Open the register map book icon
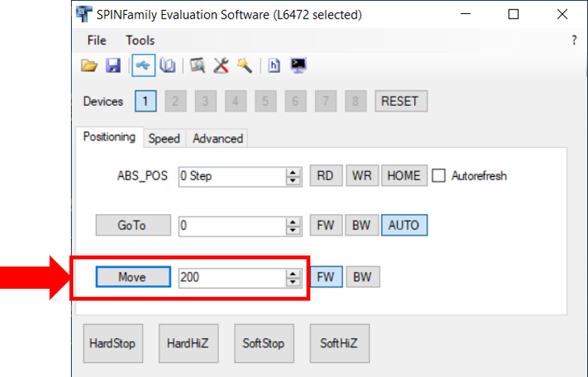Image resolution: width=588 pixels, height=377 pixels. pyautogui.click(x=167, y=65)
